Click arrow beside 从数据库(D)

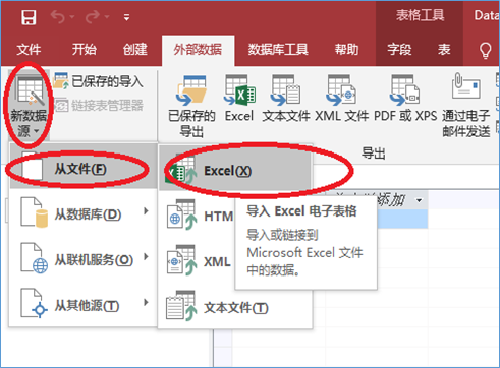[x=146, y=211]
